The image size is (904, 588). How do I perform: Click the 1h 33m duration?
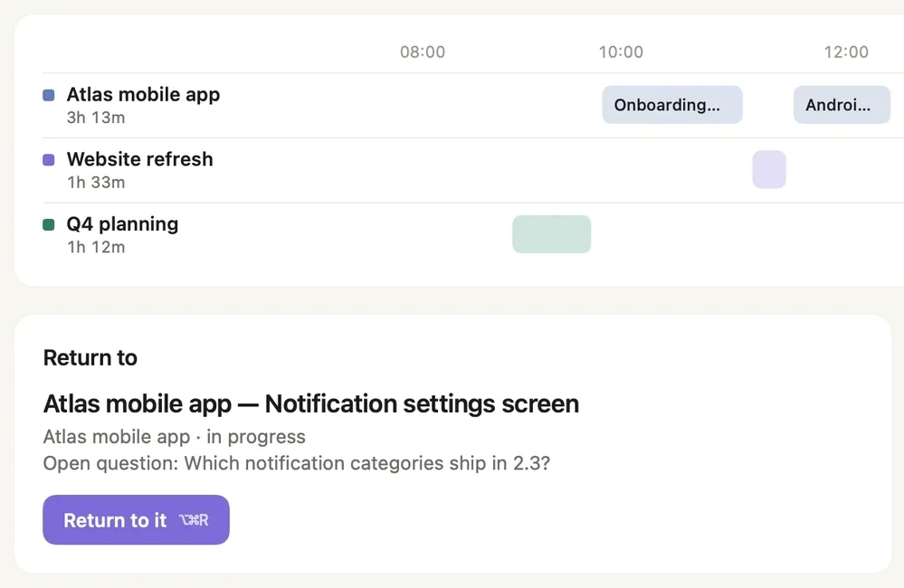96,182
